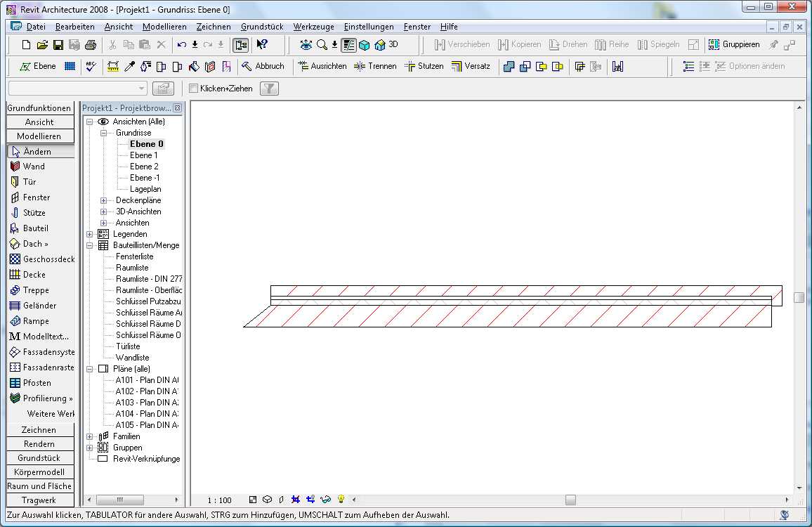
Task: Open the Körpermodell design bar tab
Action: click(40, 472)
